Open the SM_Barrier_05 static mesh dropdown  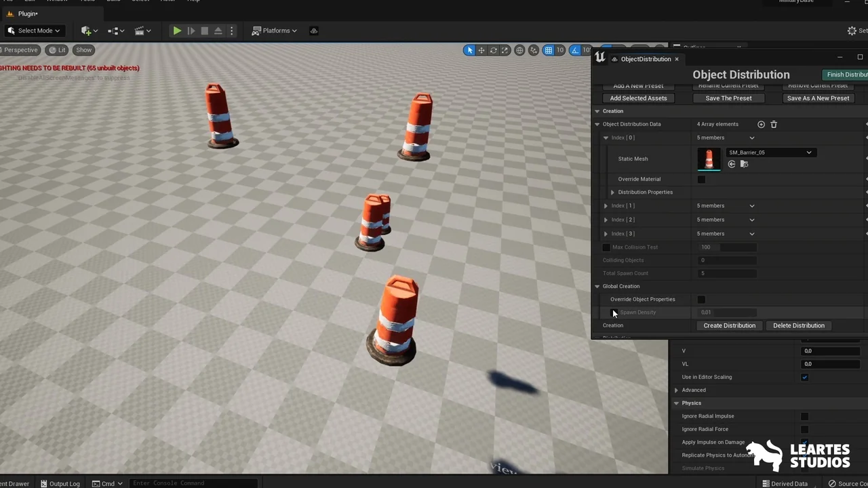click(x=770, y=152)
